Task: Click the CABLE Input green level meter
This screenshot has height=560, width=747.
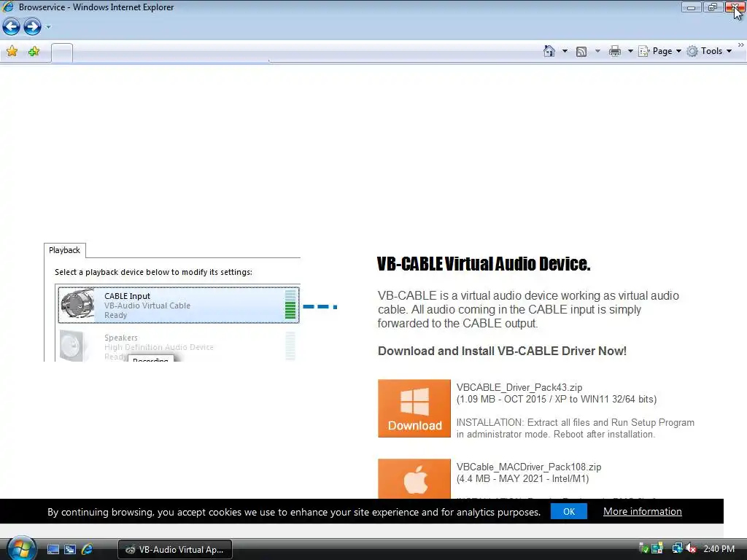Action: click(290, 305)
